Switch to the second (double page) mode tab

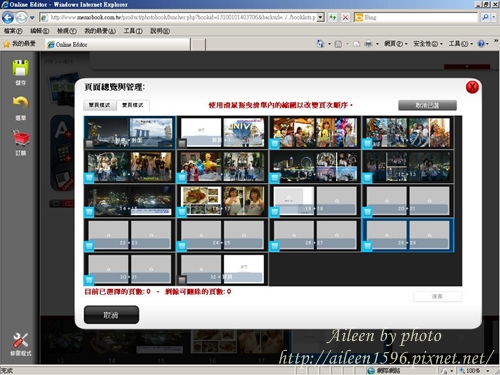133,105
